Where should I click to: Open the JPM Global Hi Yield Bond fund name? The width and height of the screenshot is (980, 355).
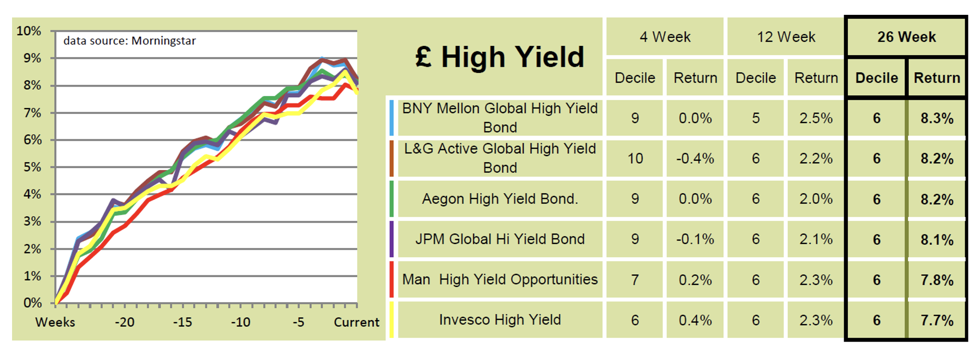tap(500, 239)
